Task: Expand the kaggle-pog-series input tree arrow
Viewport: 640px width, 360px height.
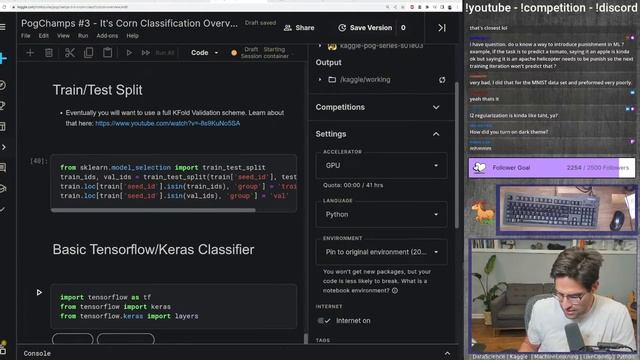Action: coord(320,46)
